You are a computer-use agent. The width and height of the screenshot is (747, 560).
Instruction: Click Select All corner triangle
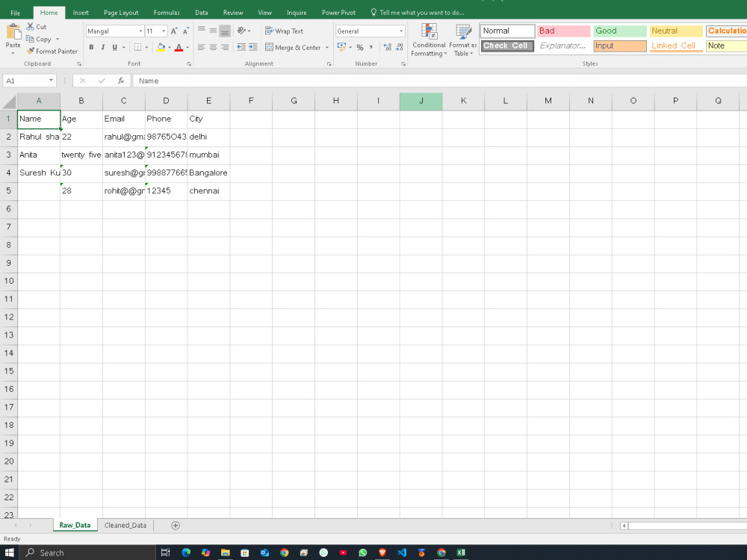click(9, 101)
